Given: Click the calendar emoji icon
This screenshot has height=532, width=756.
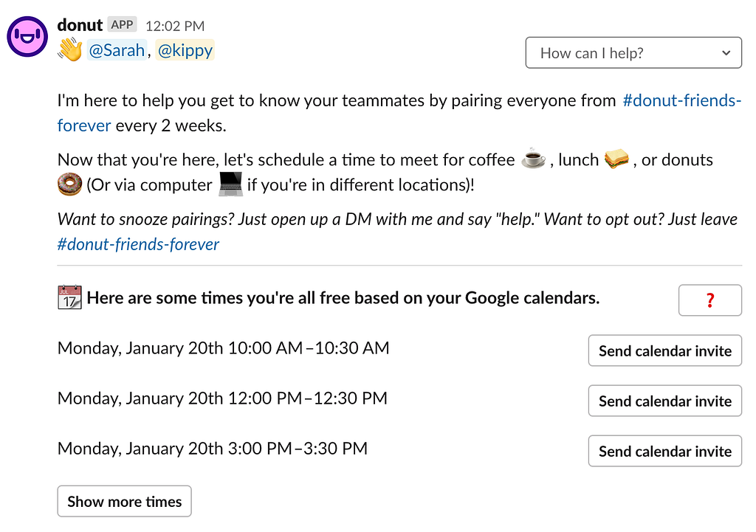Looking at the screenshot, I should [x=69, y=297].
